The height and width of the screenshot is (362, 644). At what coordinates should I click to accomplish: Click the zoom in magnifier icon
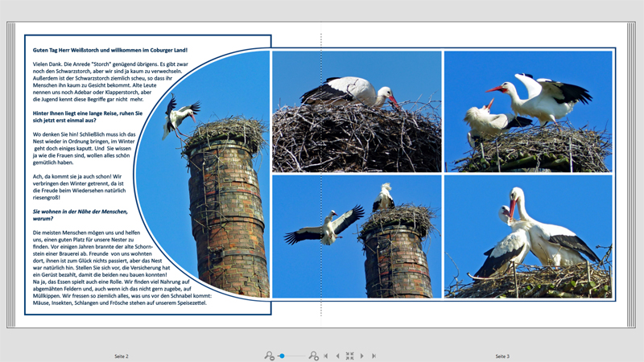313,356
